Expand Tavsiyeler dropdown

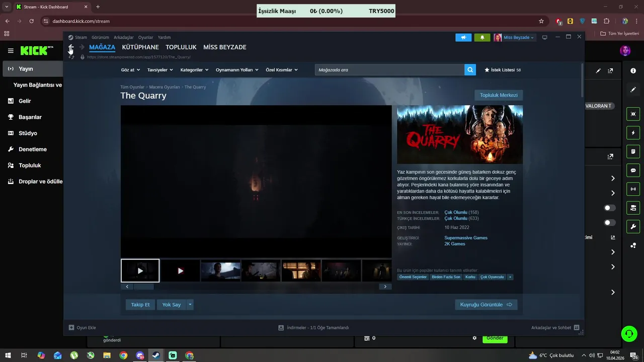pos(160,70)
